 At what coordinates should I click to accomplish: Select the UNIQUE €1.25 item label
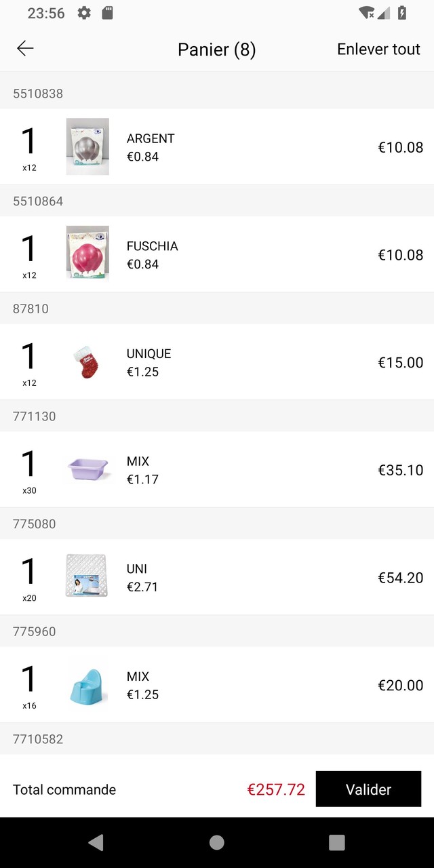[149, 362]
